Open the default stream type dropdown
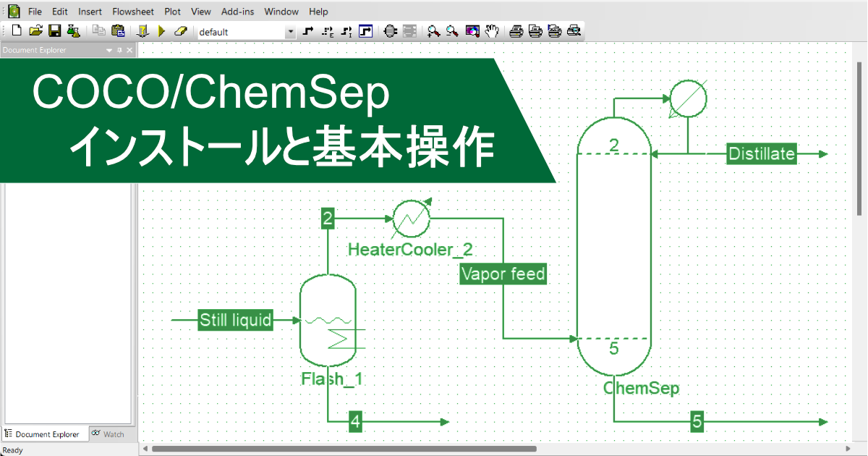Image resolution: width=868 pixels, height=456 pixels. click(x=291, y=32)
